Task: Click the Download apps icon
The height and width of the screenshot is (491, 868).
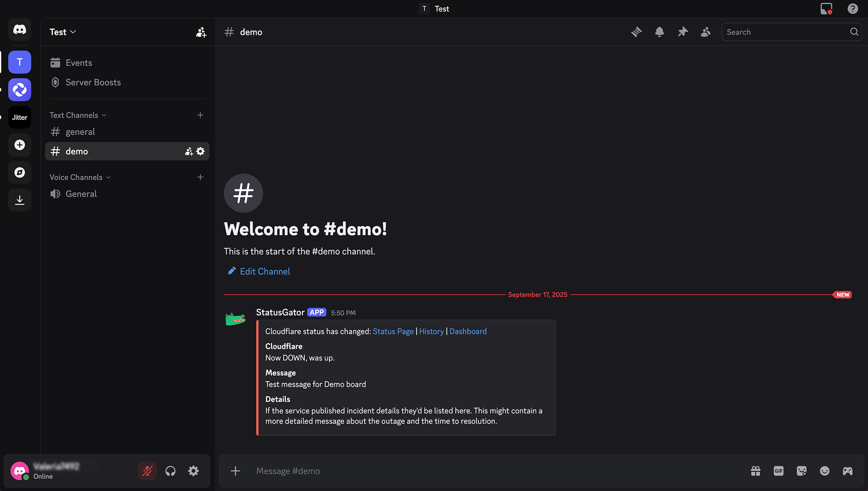Action: point(20,200)
